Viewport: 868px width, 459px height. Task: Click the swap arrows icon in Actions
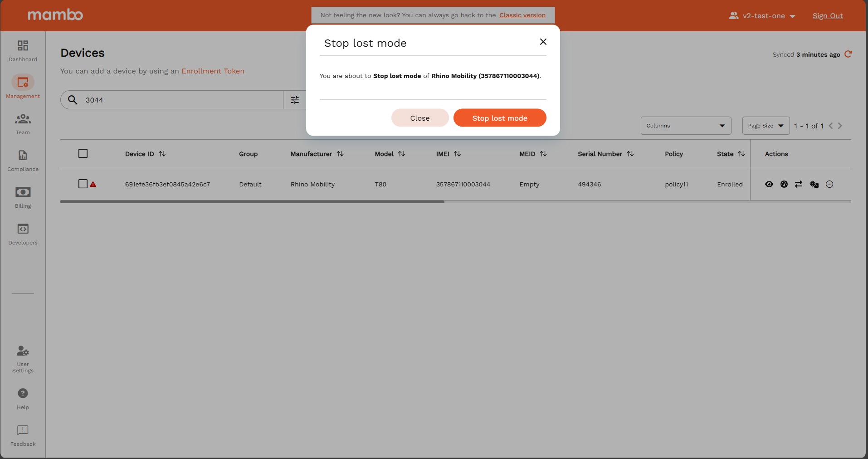799,184
